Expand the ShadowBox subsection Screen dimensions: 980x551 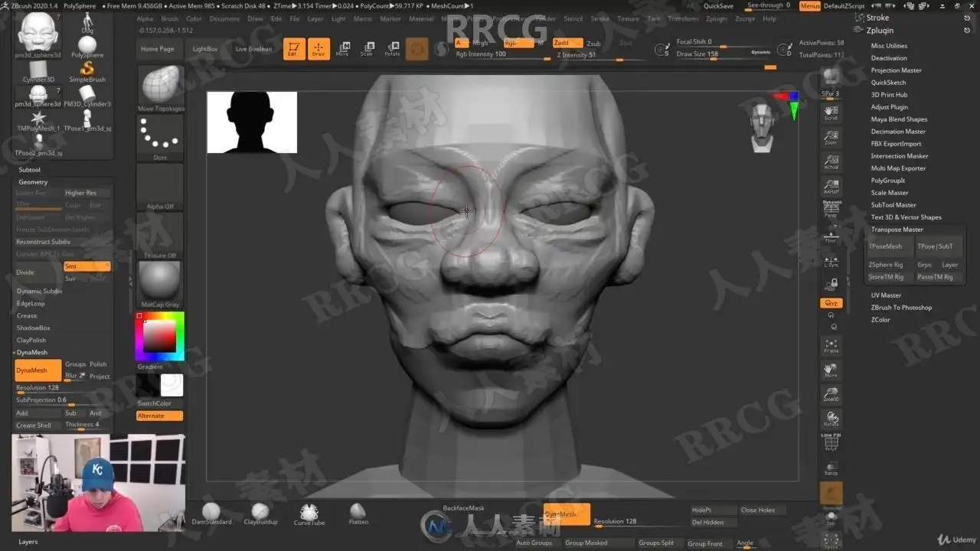pos(34,328)
